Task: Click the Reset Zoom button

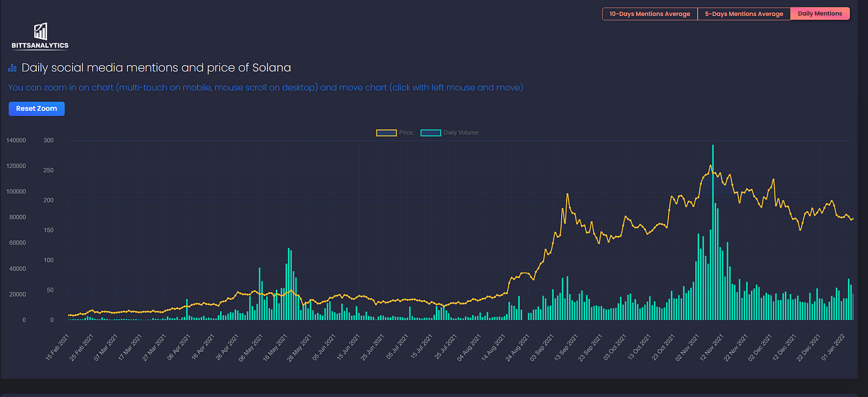Action: coord(37,108)
